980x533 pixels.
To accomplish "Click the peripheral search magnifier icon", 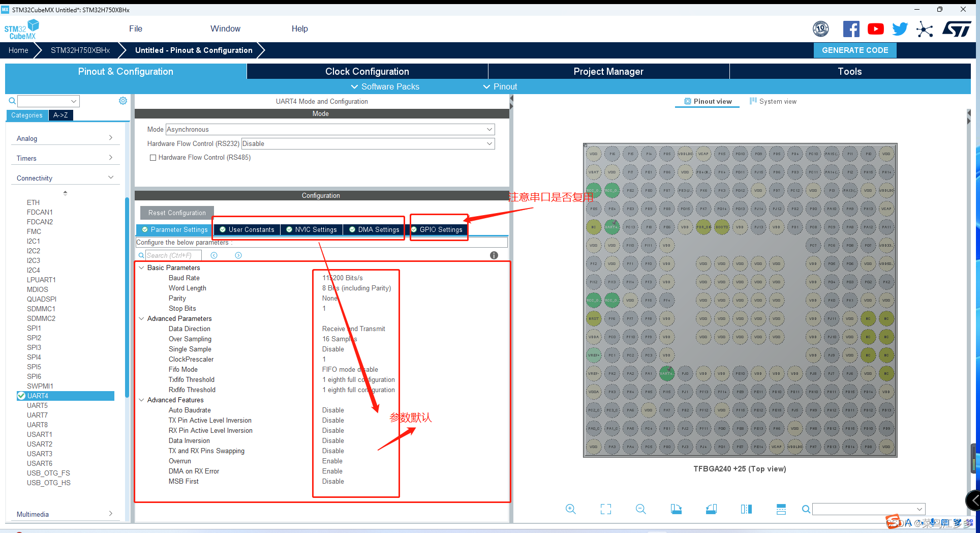I will pos(12,101).
